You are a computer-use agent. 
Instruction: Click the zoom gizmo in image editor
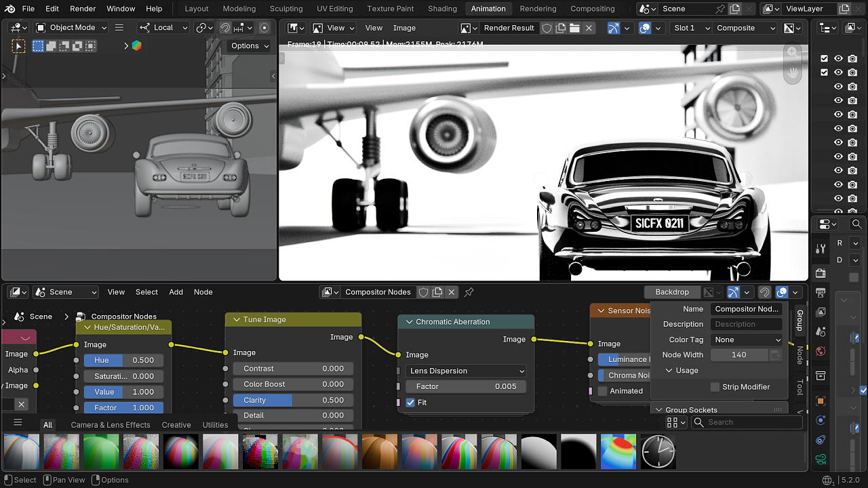click(792, 52)
